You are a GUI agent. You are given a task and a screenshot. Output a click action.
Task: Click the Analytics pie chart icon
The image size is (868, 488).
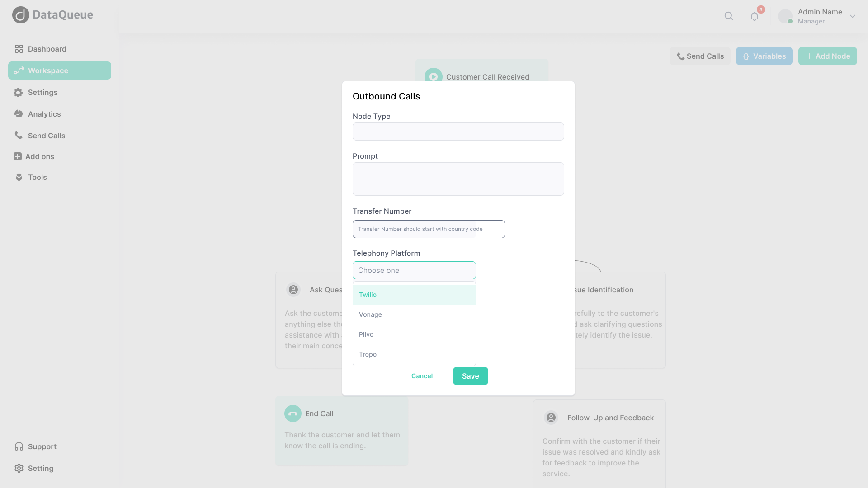[19, 114]
